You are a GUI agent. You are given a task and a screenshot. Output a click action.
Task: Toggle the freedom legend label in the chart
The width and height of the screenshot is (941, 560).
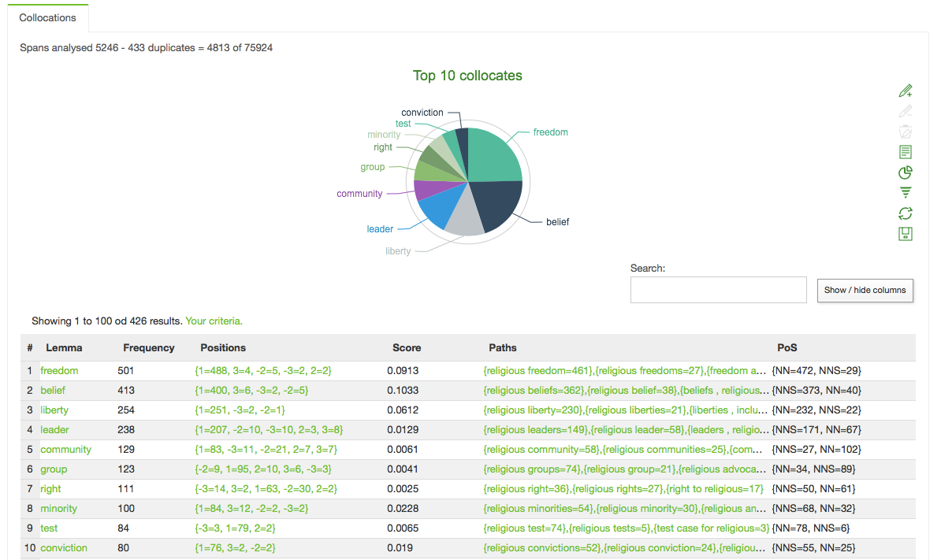tap(550, 132)
